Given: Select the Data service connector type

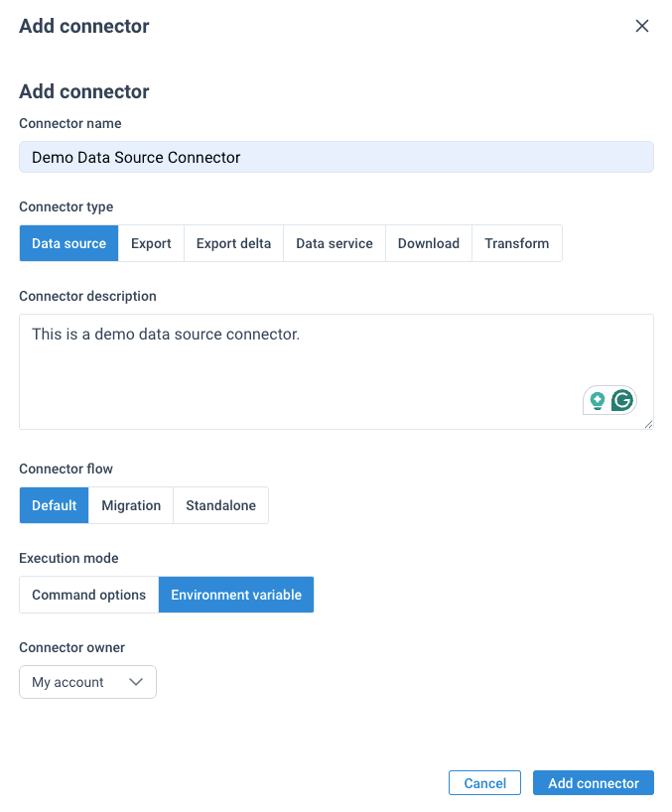Looking at the screenshot, I should (334, 242).
